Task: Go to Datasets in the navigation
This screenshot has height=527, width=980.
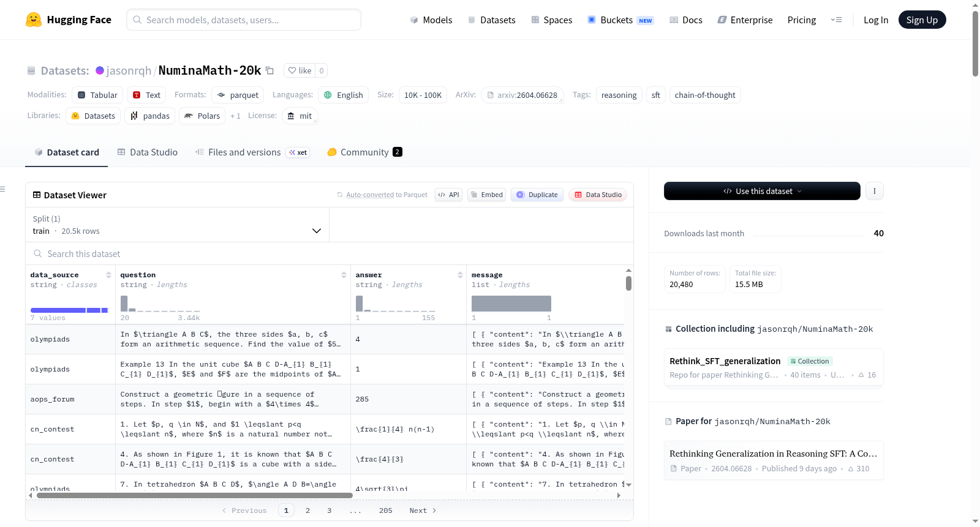Action: point(491,20)
